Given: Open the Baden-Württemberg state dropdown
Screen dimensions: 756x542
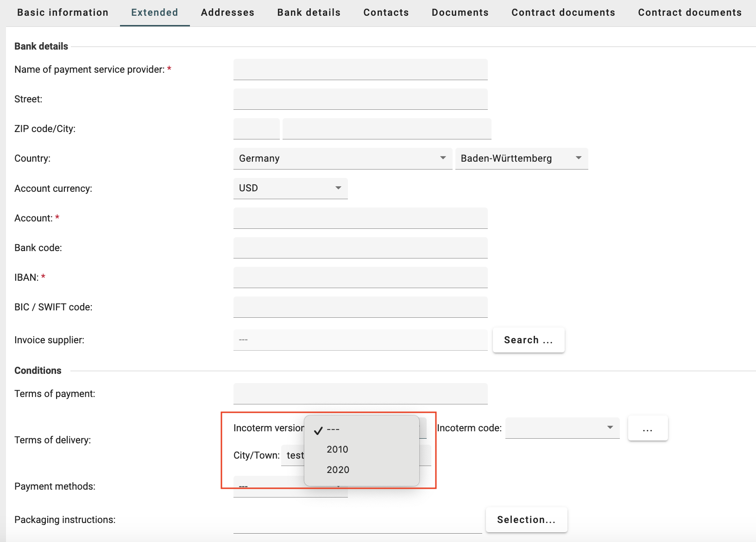Looking at the screenshot, I should [521, 158].
